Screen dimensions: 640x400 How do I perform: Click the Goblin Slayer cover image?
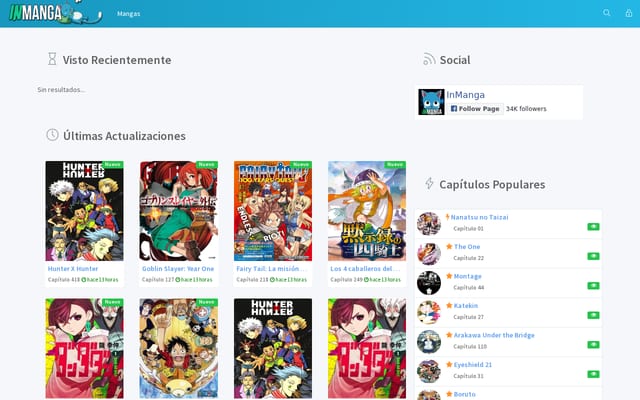point(178,211)
